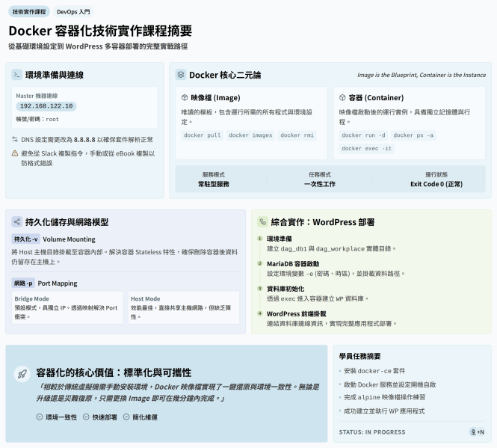The width and height of the screenshot is (497, 448).
Task: Click the 帳號/密碼：root line
Action: (x=37, y=120)
